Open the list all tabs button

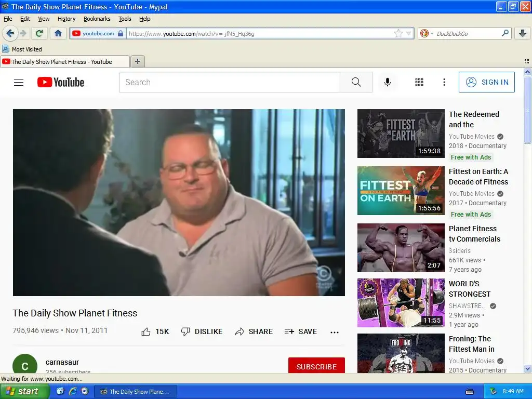point(527,61)
